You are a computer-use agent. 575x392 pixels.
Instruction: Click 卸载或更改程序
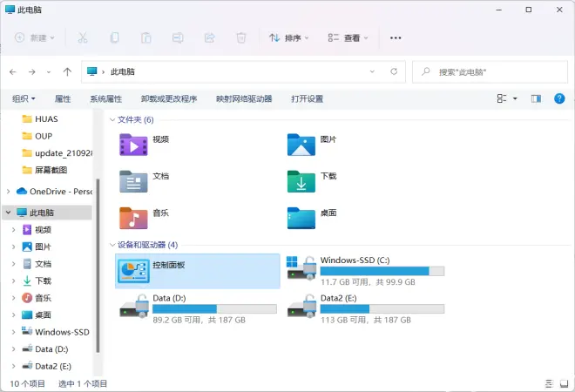pos(169,98)
